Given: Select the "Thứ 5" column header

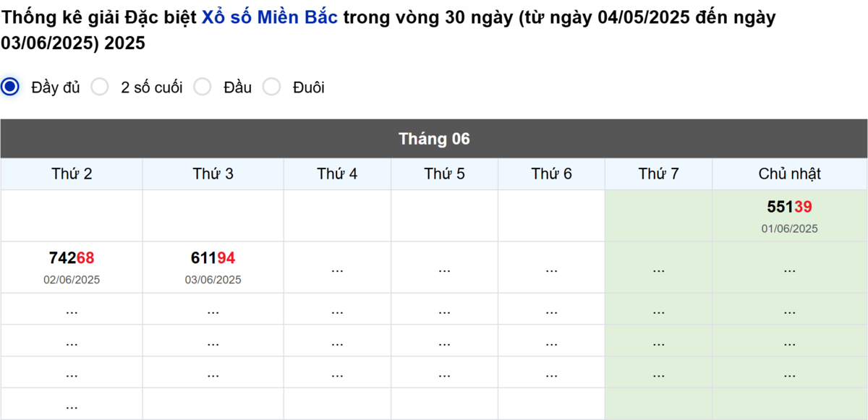Looking at the screenshot, I should tap(443, 173).
